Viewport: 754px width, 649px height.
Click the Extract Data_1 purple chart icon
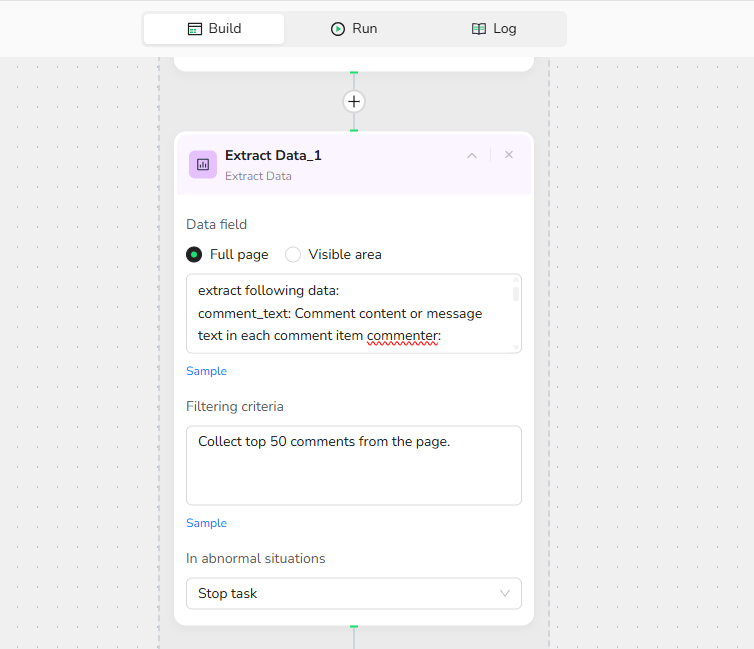tap(203, 164)
